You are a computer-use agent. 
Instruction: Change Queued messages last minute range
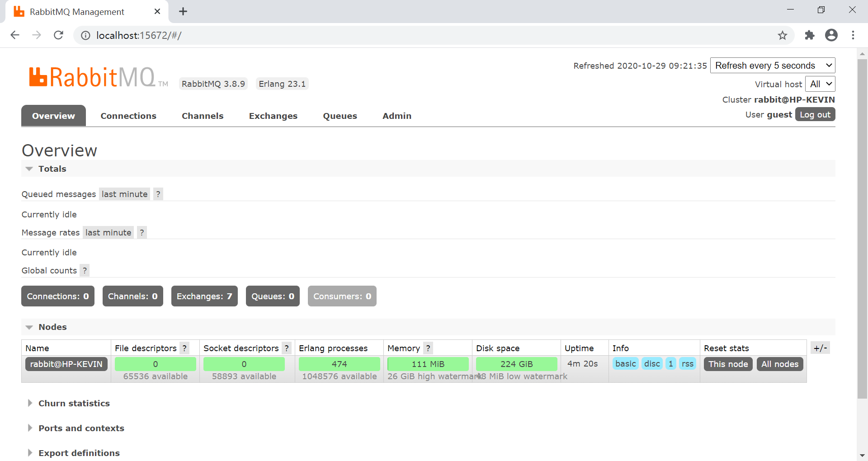click(x=124, y=194)
